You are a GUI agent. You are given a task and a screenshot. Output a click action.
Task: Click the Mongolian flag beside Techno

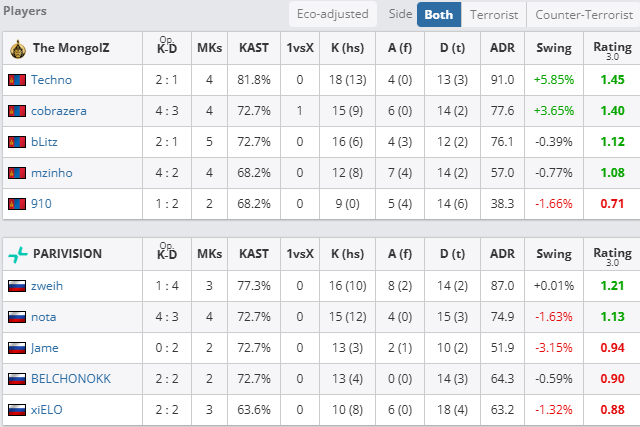16,80
